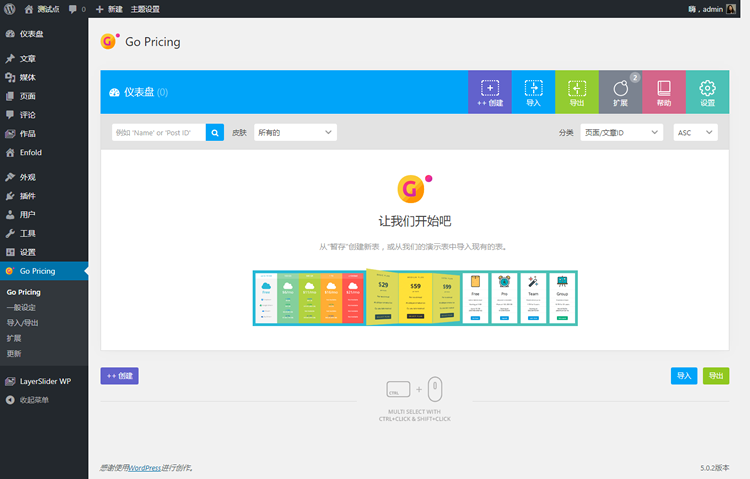Click the blue search magnifier button
The height and width of the screenshot is (479, 750).
[215, 133]
